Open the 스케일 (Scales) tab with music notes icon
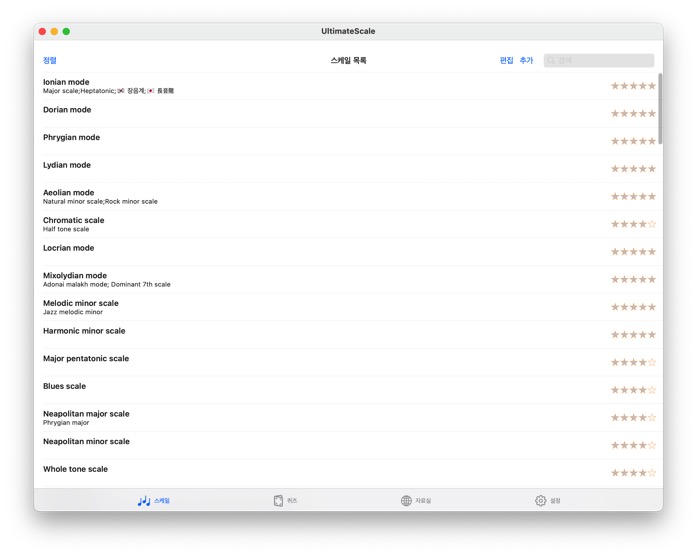Screen dimensions: 697x556 tap(144, 500)
